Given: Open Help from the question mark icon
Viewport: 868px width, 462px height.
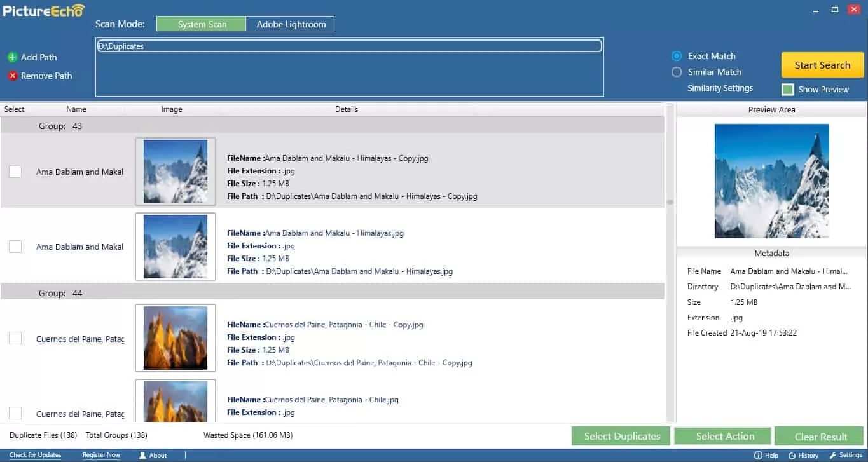Looking at the screenshot, I should pyautogui.click(x=758, y=456).
